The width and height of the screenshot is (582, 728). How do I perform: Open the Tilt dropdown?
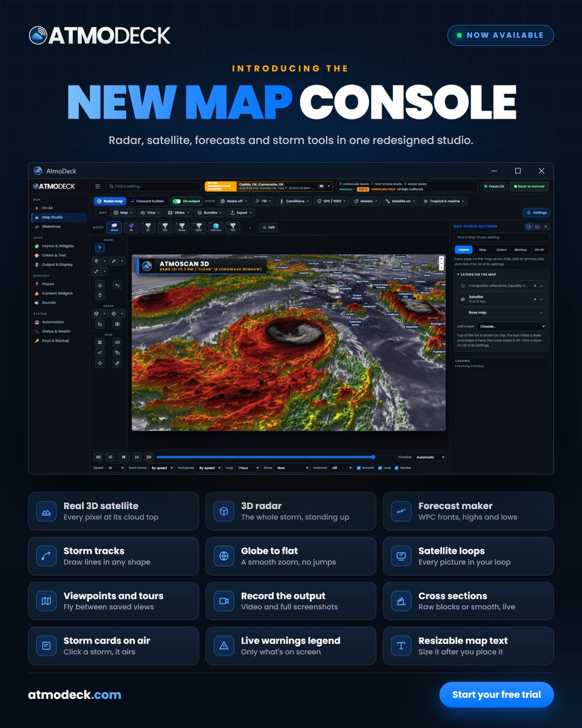(264, 201)
